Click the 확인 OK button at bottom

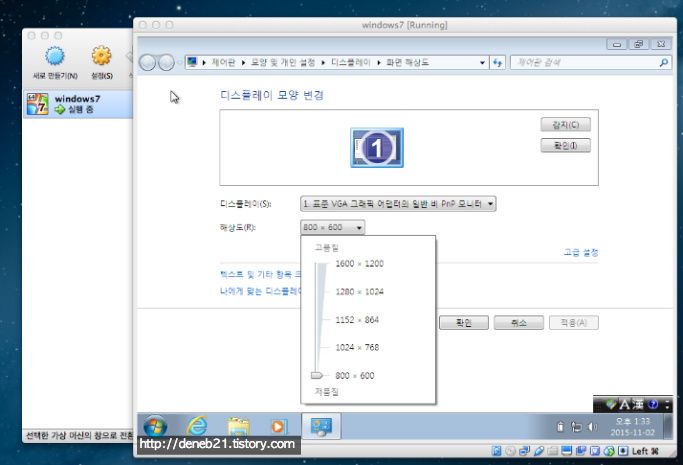coord(463,323)
